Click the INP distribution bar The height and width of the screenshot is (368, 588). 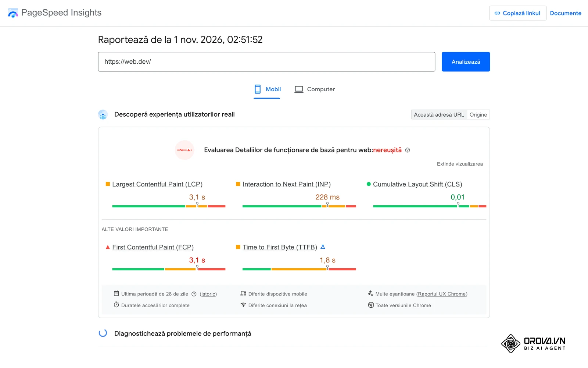(x=299, y=206)
